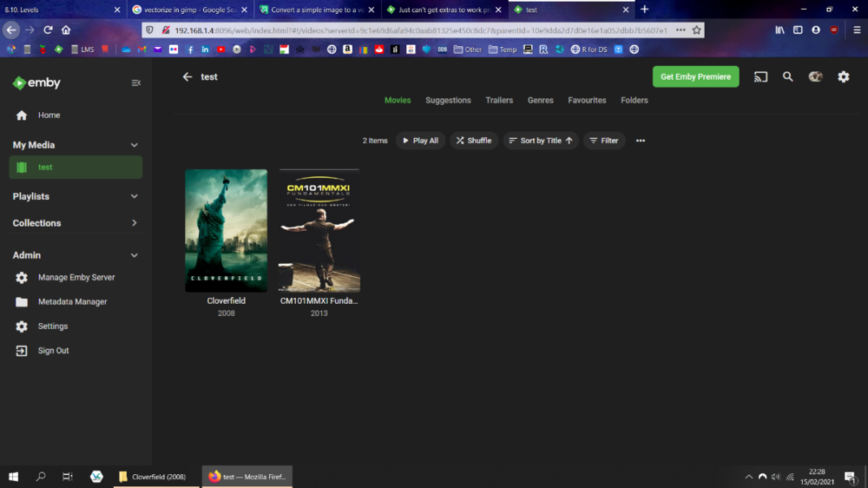Switch to the Movies tab
This screenshot has height=488, width=868.
(x=398, y=100)
